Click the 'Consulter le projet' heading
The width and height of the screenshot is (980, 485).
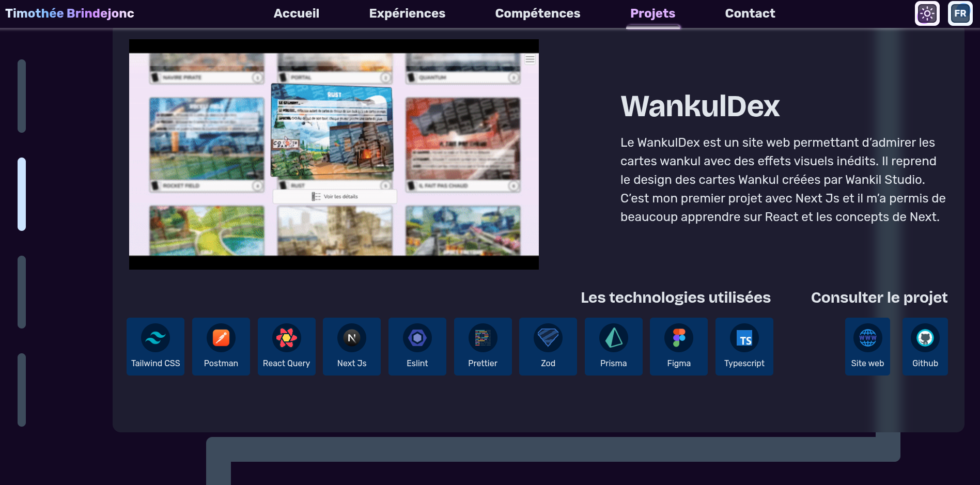pos(879,298)
